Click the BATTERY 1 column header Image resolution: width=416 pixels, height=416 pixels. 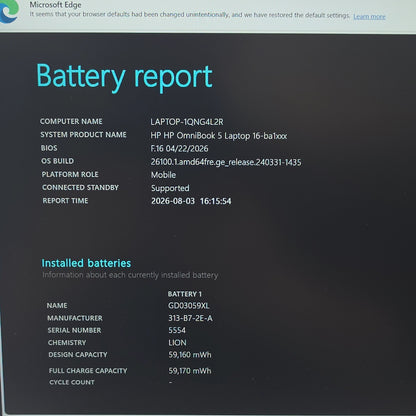click(185, 294)
